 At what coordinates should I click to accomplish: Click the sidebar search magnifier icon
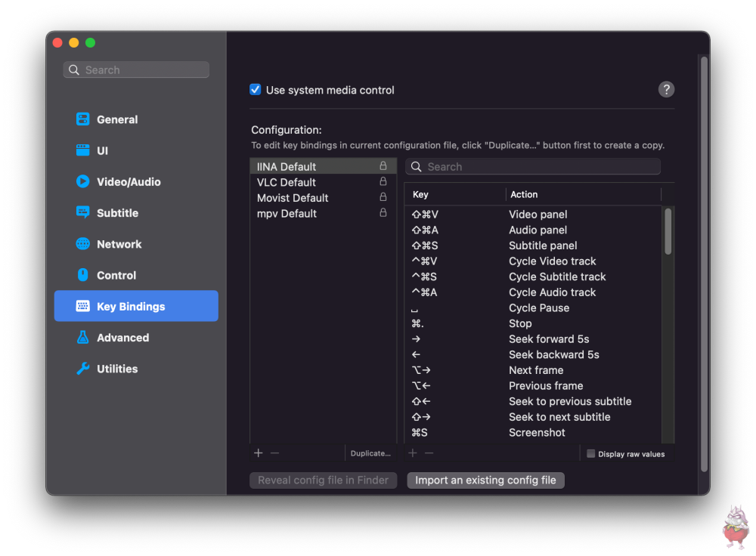coord(74,69)
